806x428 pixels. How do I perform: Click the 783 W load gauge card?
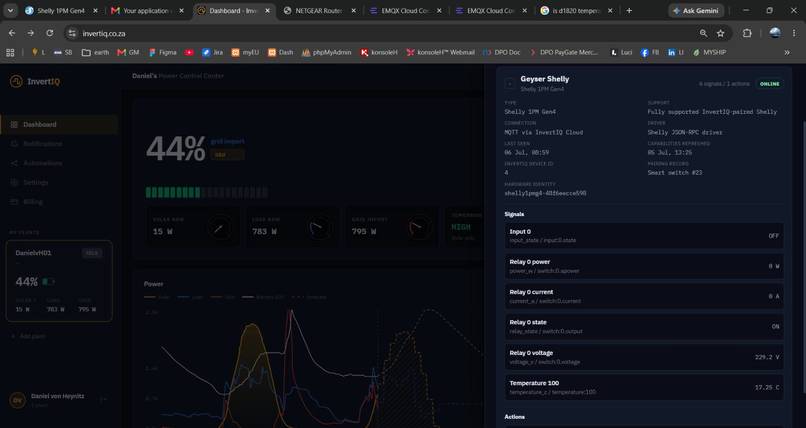(292, 227)
